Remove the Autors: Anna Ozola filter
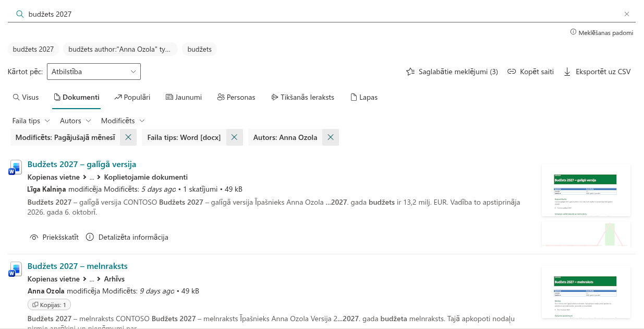644x329 pixels. (331, 137)
